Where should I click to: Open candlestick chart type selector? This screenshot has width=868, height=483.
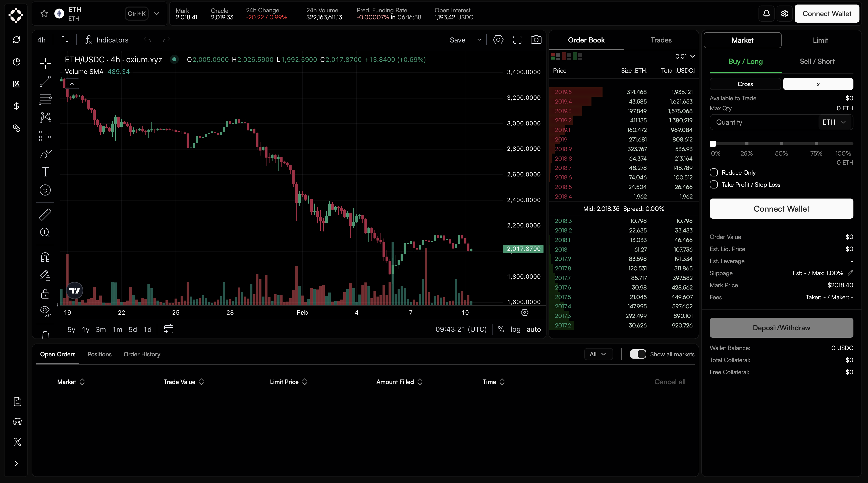tap(65, 40)
